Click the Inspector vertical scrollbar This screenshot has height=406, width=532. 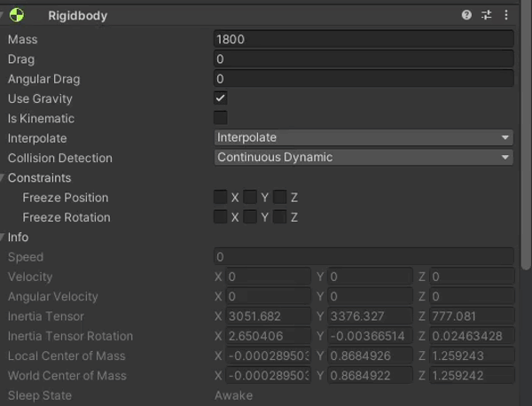(x=526, y=136)
